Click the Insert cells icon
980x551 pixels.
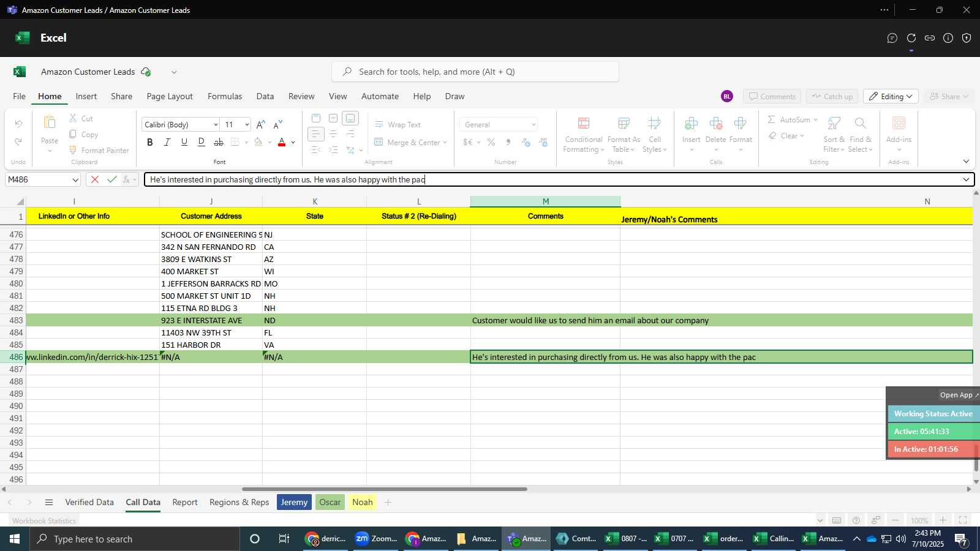point(691,124)
